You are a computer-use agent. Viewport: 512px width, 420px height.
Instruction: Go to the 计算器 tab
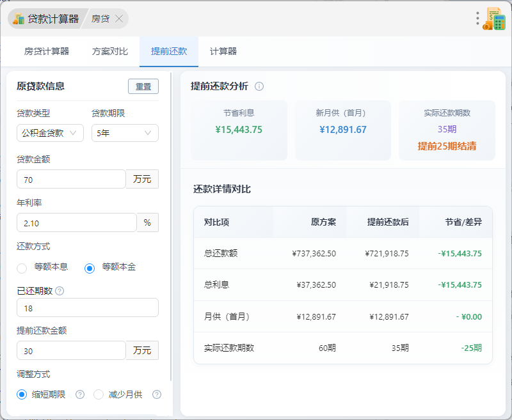click(x=223, y=51)
